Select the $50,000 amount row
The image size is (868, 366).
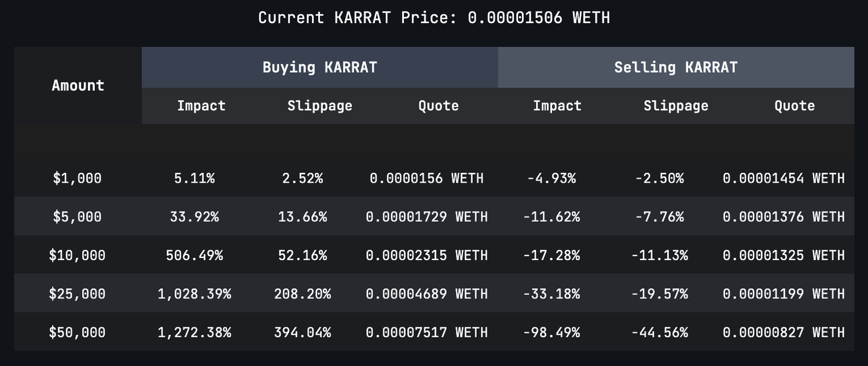[77, 332]
